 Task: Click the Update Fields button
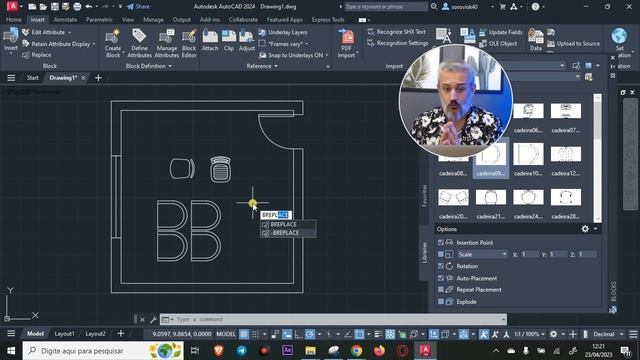point(501,32)
